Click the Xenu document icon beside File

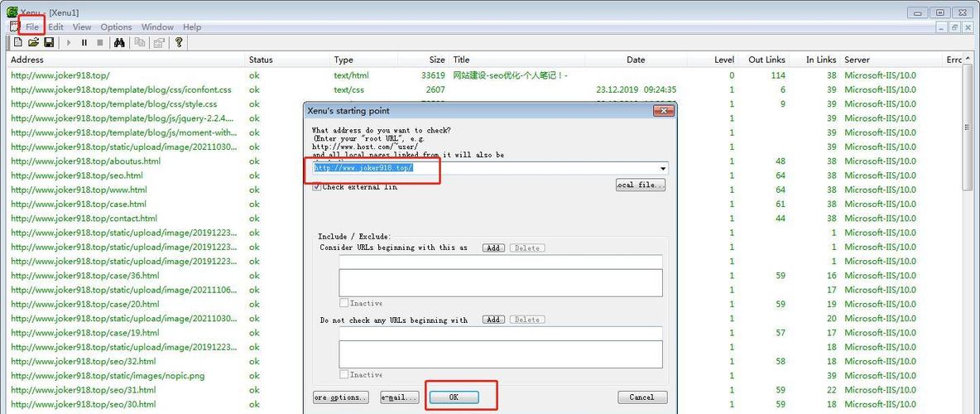[x=14, y=26]
